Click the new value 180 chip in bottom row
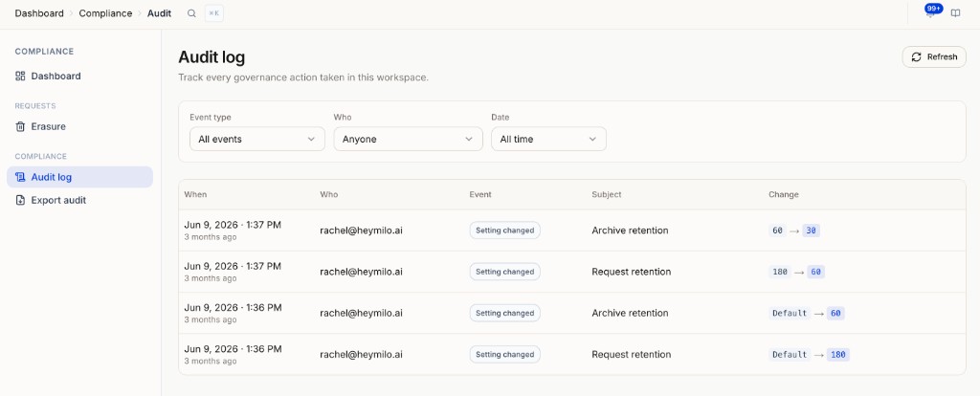 point(838,354)
